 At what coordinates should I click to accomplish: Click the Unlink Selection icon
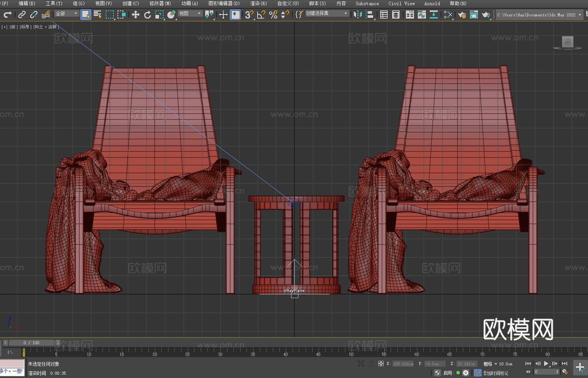[34, 15]
